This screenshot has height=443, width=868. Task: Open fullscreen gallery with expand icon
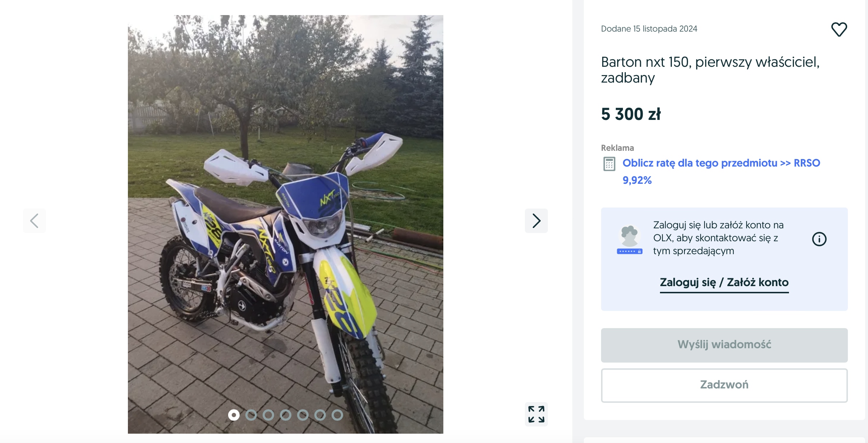[x=536, y=414]
